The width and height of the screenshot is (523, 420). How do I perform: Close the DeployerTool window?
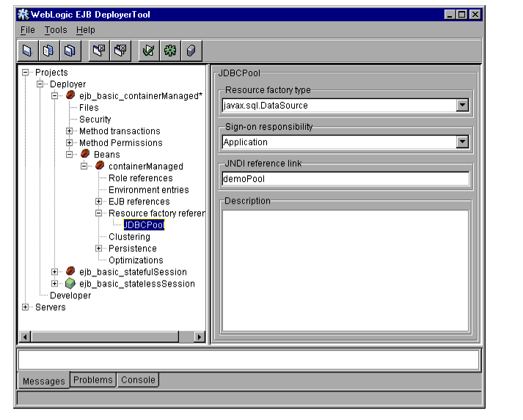pos(475,15)
